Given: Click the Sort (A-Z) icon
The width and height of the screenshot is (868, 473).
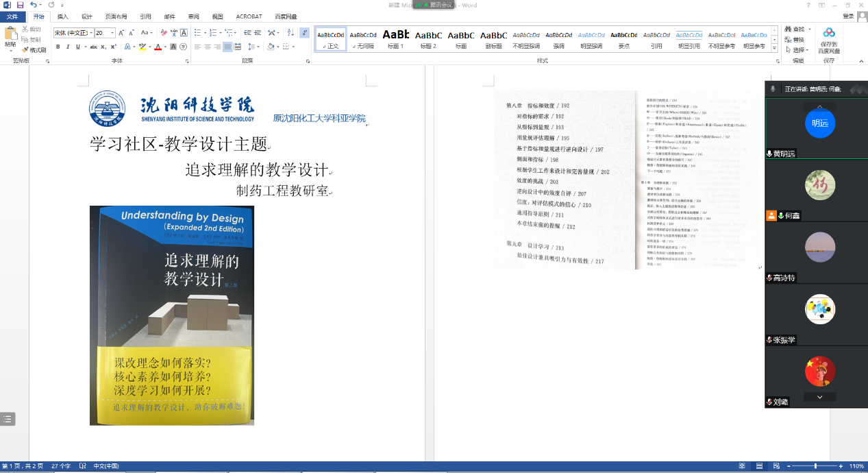Looking at the screenshot, I should [x=290, y=33].
